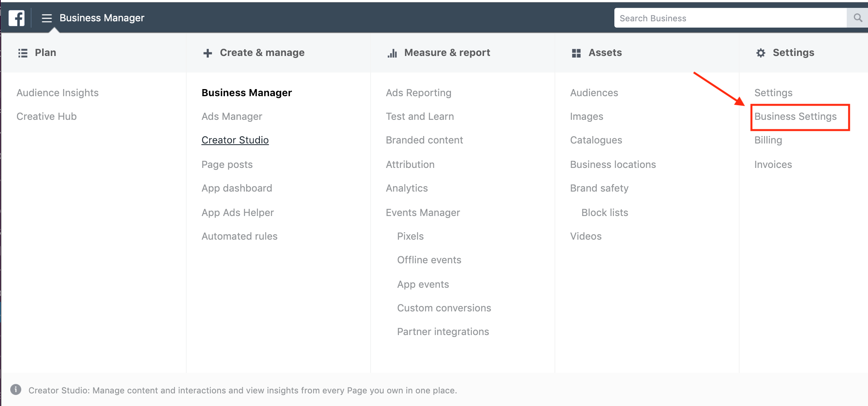Open Block lists
868x406 pixels.
click(x=605, y=212)
